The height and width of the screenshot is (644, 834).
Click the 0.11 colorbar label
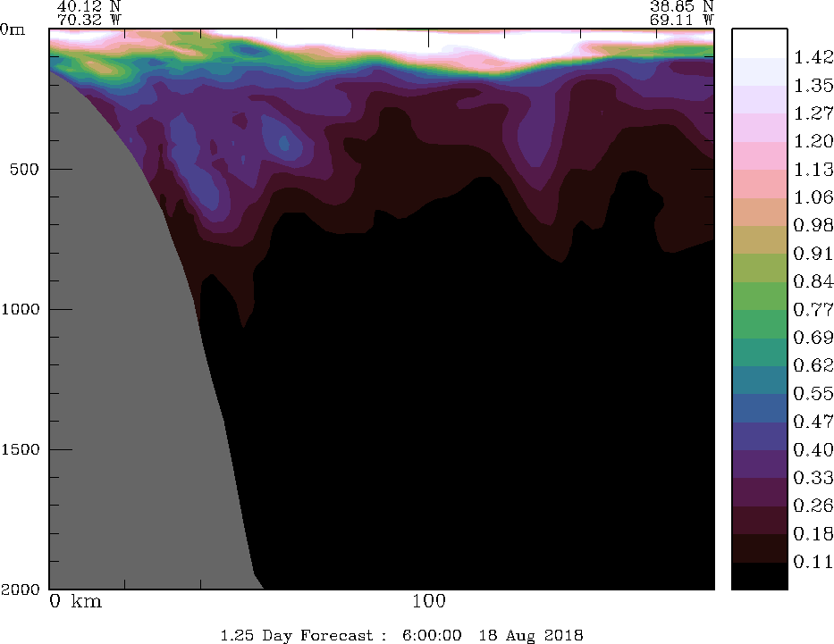click(813, 562)
